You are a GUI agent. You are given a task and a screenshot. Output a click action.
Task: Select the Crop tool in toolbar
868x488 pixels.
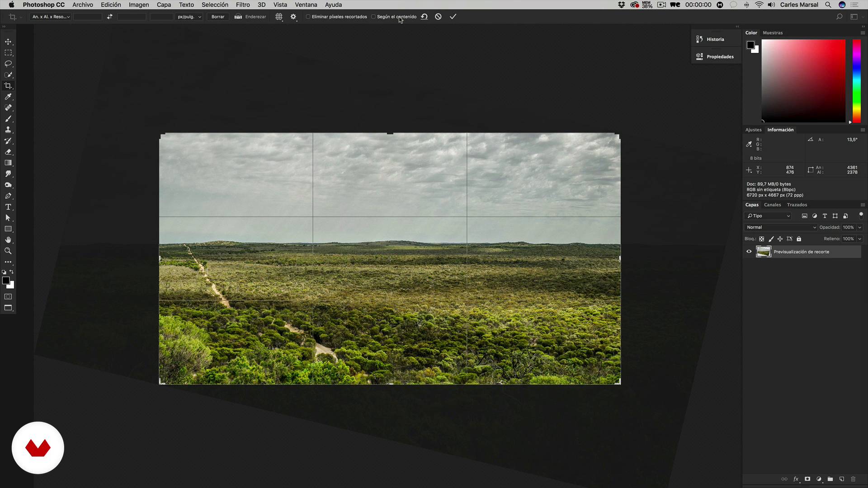(x=8, y=86)
